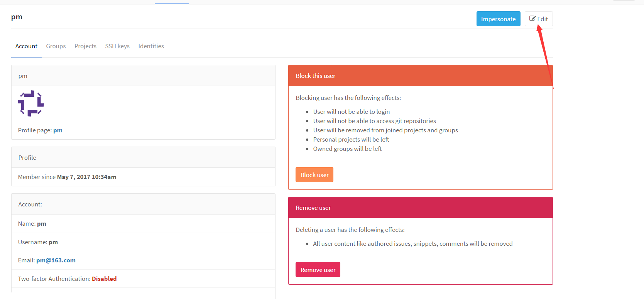Image resolution: width=644 pixels, height=299 pixels.
Task: Open the pm profile page link
Action: click(58, 130)
